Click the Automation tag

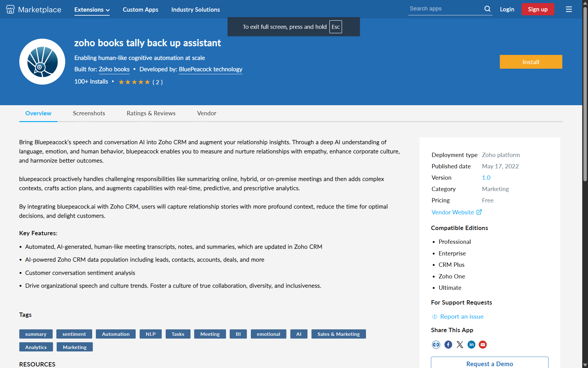click(116, 334)
